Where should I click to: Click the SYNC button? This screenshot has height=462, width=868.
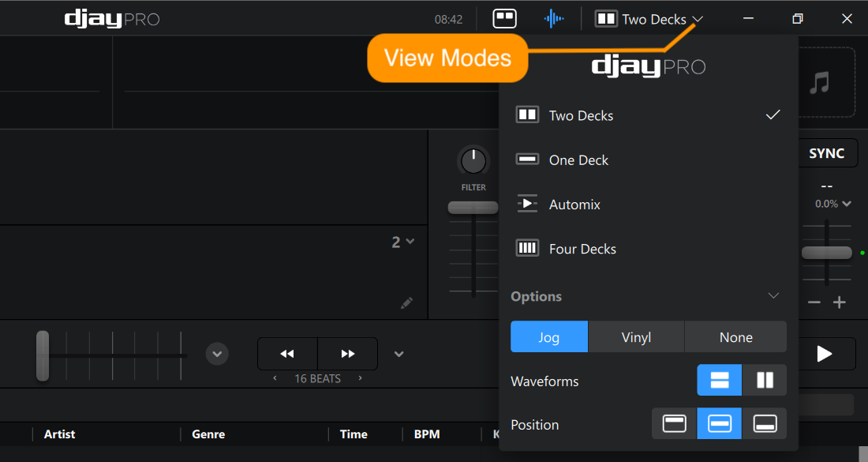(x=826, y=153)
